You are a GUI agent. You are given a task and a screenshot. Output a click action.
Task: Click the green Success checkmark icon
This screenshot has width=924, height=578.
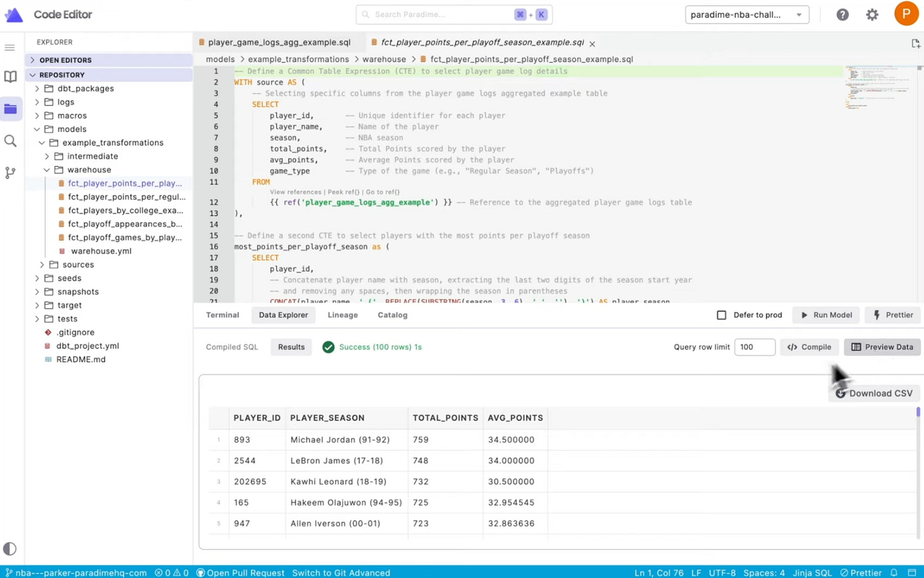328,347
